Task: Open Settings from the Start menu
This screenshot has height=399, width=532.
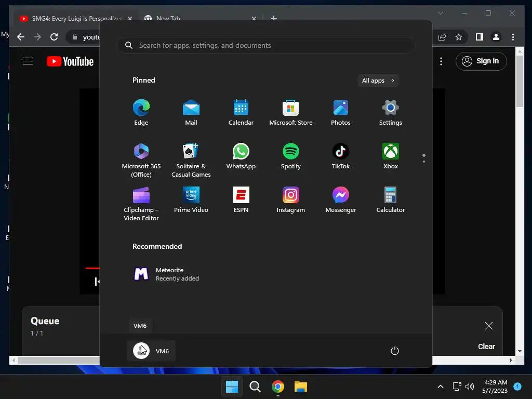Action: coord(391,113)
